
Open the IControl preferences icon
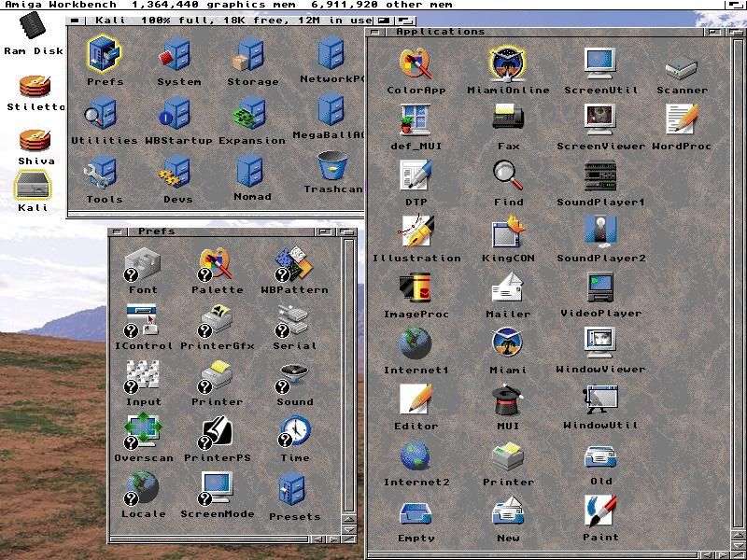pos(142,321)
